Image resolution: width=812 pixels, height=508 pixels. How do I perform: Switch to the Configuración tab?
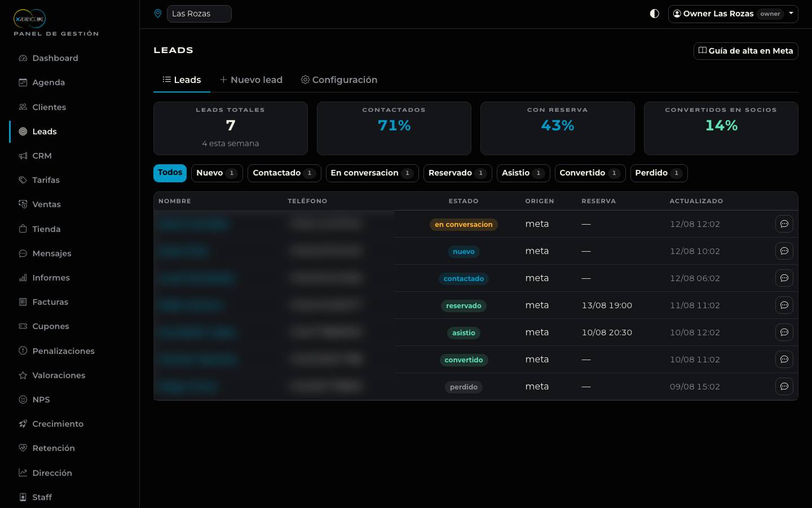tap(339, 80)
